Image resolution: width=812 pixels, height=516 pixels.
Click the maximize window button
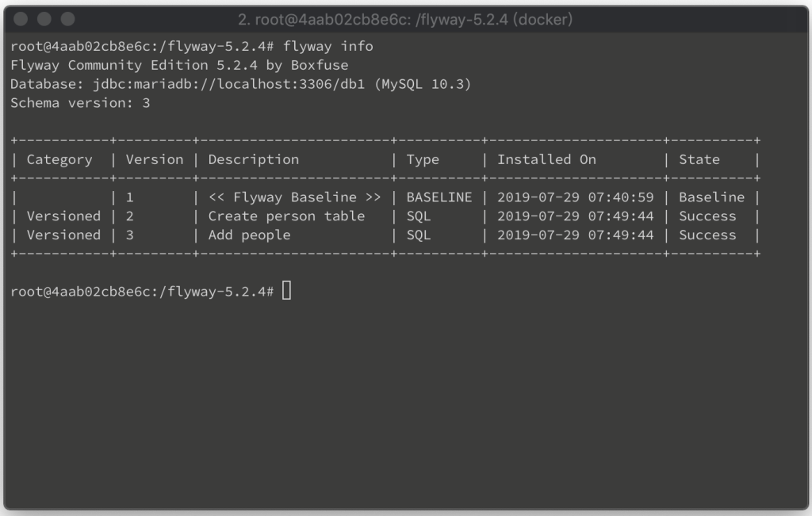coord(67,19)
